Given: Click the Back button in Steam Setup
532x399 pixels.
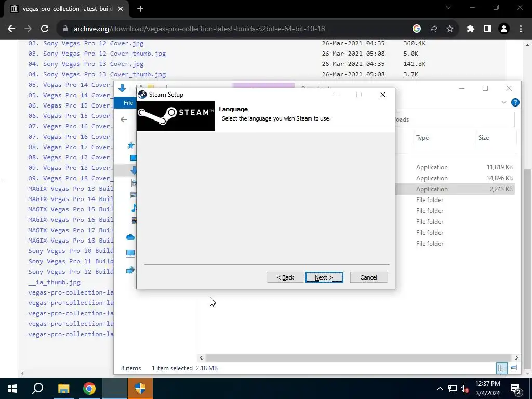Looking at the screenshot, I should (x=285, y=277).
